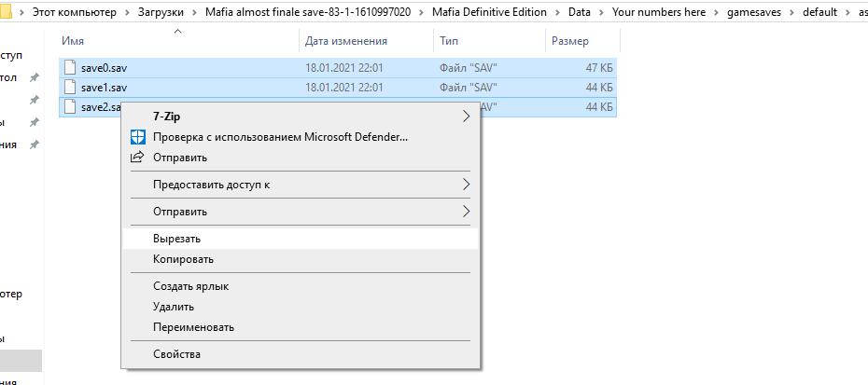Image resolution: width=868 pixels, height=385 pixels.
Task: Click the Microsoft Defender shield icon
Action: click(138, 137)
